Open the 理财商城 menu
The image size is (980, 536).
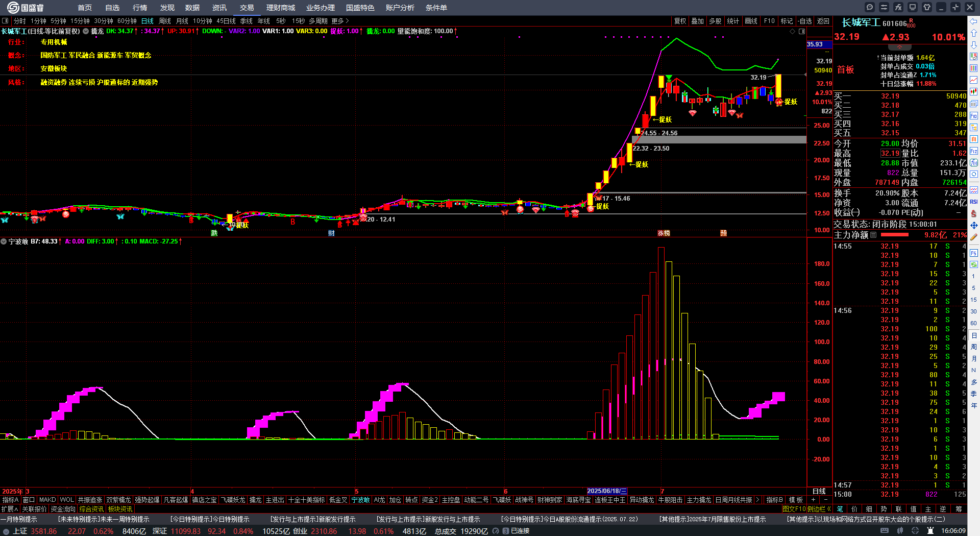[281, 8]
